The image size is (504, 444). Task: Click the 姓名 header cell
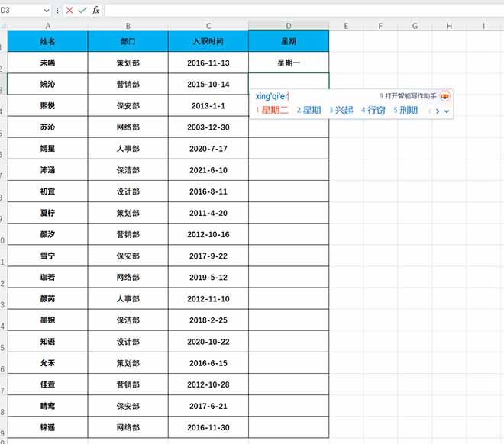point(47,41)
